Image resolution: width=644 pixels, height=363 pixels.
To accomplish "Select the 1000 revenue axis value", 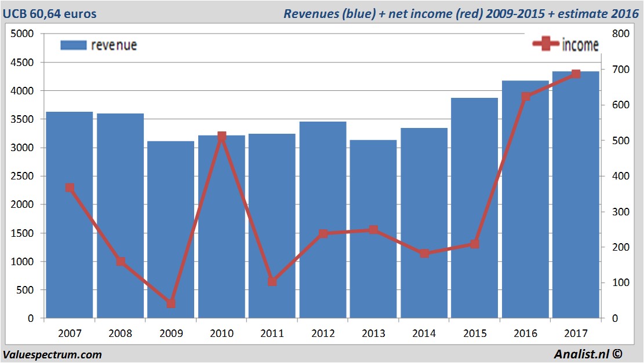I will coord(22,261).
